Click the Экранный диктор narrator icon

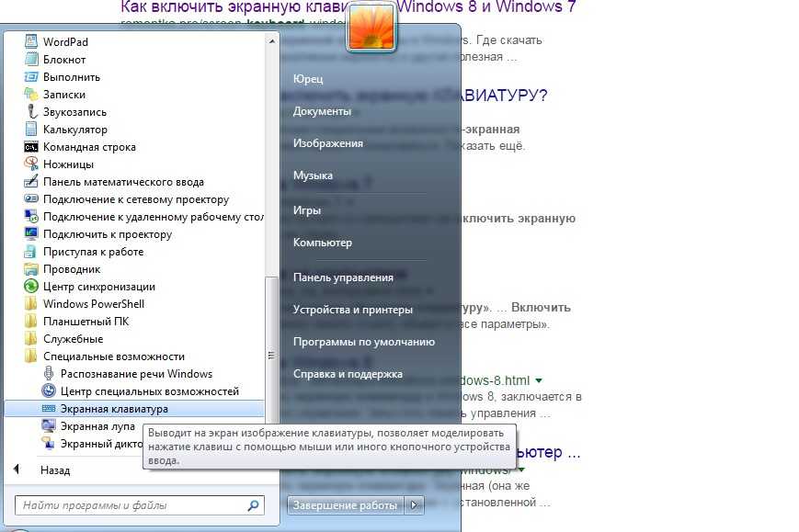[x=49, y=443]
